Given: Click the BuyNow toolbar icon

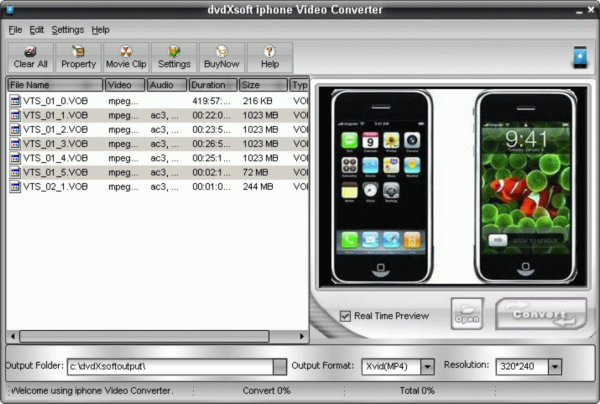Looking at the screenshot, I should (x=221, y=57).
